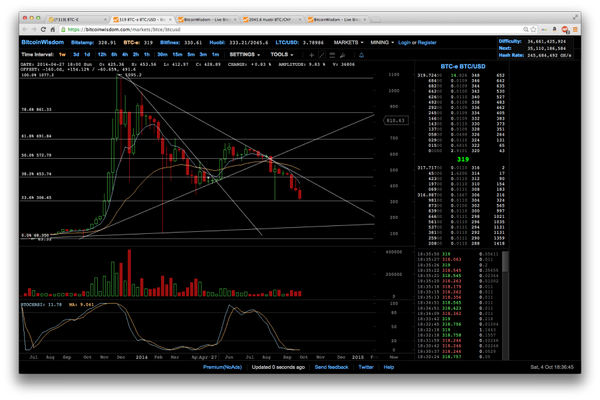This screenshot has height=400, width=600.
Task: Click the BitcoinWisdom logo link
Action: tap(42, 42)
